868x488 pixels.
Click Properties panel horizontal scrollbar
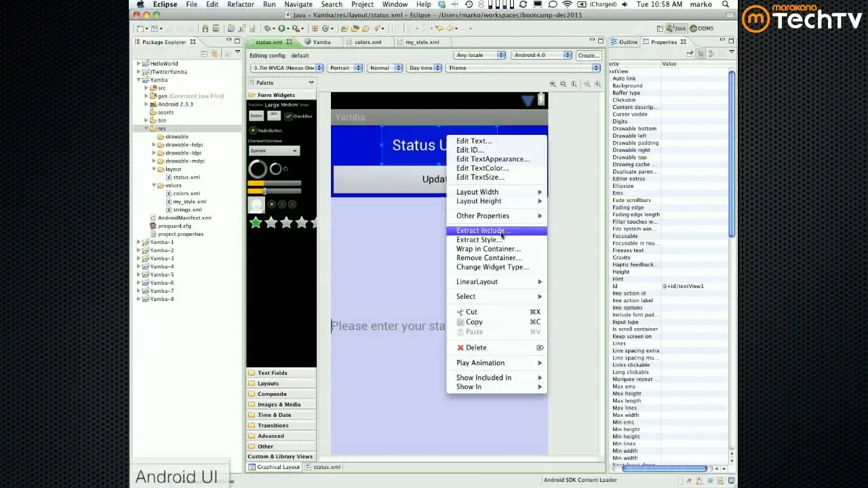point(665,468)
